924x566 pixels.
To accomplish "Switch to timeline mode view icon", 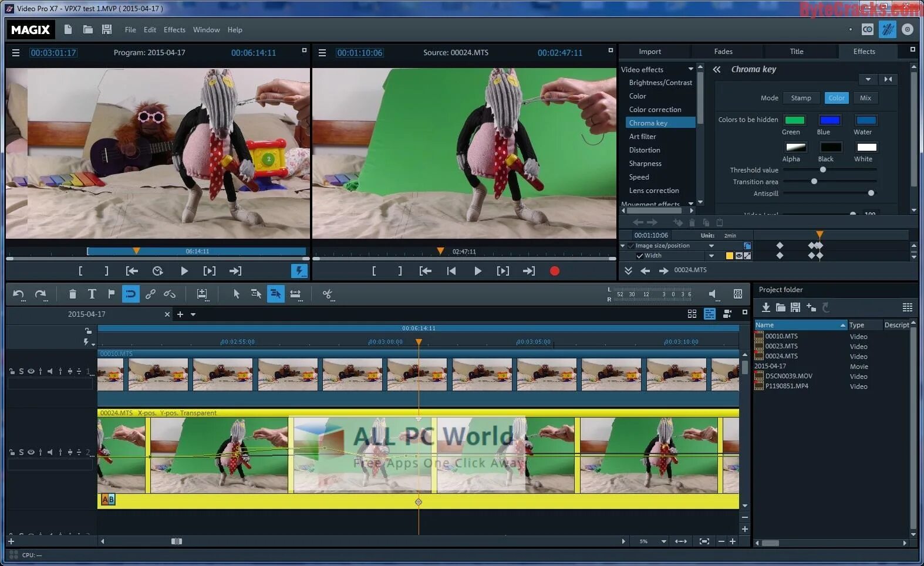I will (x=710, y=314).
